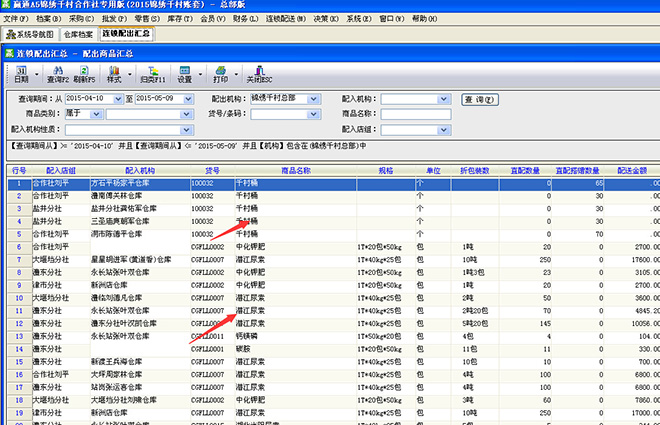Open the 连锁配送 menu

(x=286, y=19)
